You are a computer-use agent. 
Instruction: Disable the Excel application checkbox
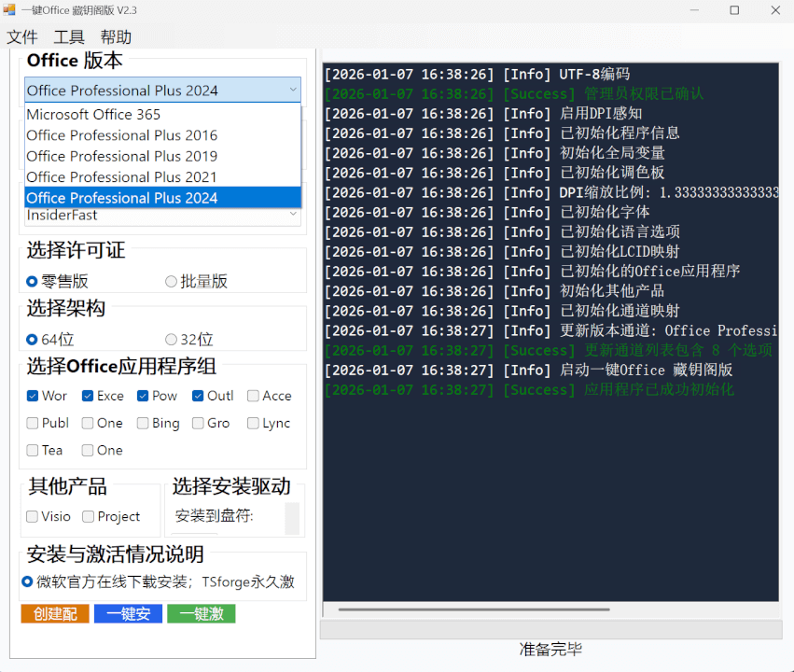tap(88, 396)
